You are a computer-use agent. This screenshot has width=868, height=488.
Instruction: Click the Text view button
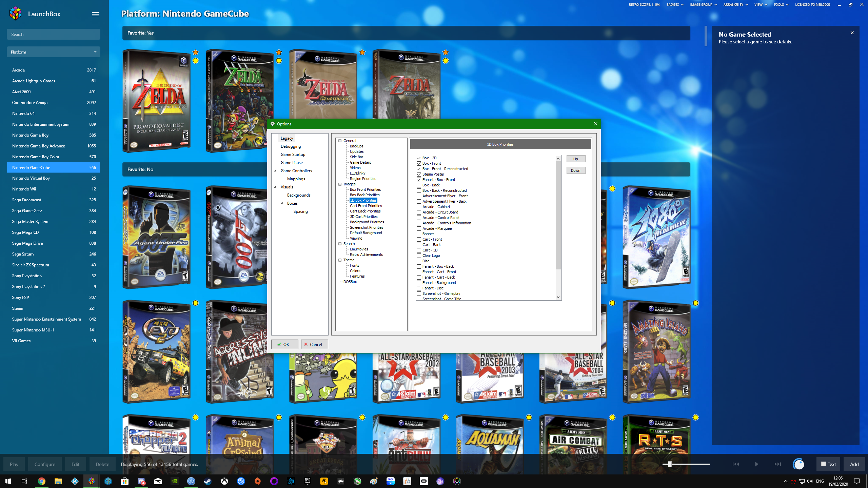(x=828, y=464)
